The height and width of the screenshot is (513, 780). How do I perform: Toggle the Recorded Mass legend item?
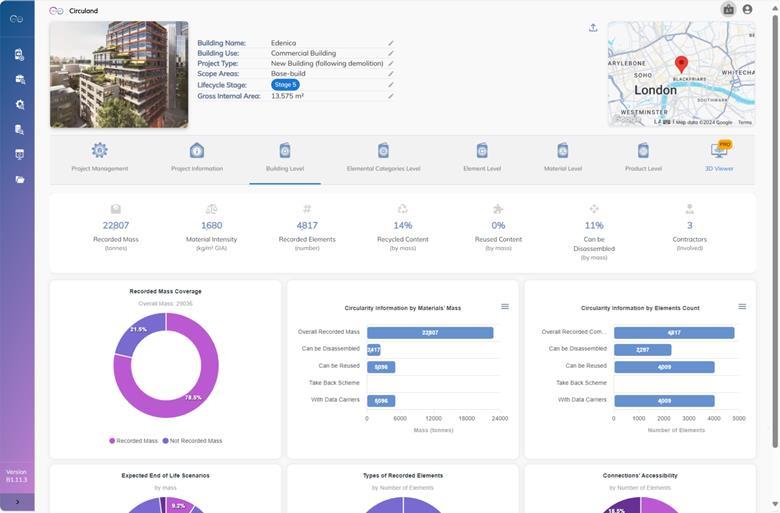[134, 440]
